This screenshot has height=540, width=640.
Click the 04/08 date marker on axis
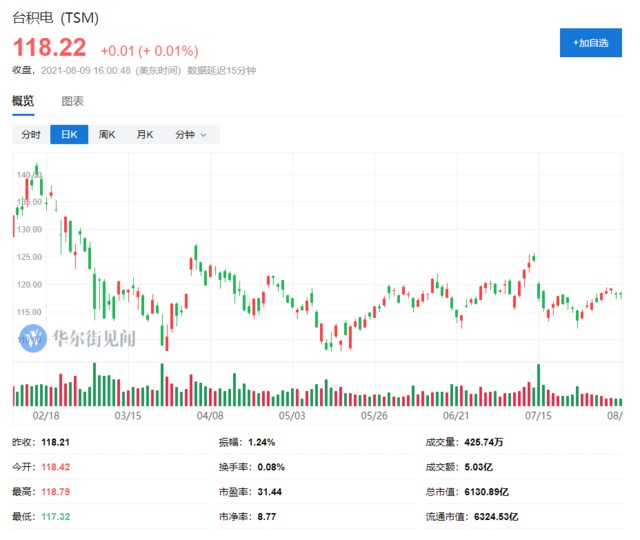pyautogui.click(x=209, y=414)
